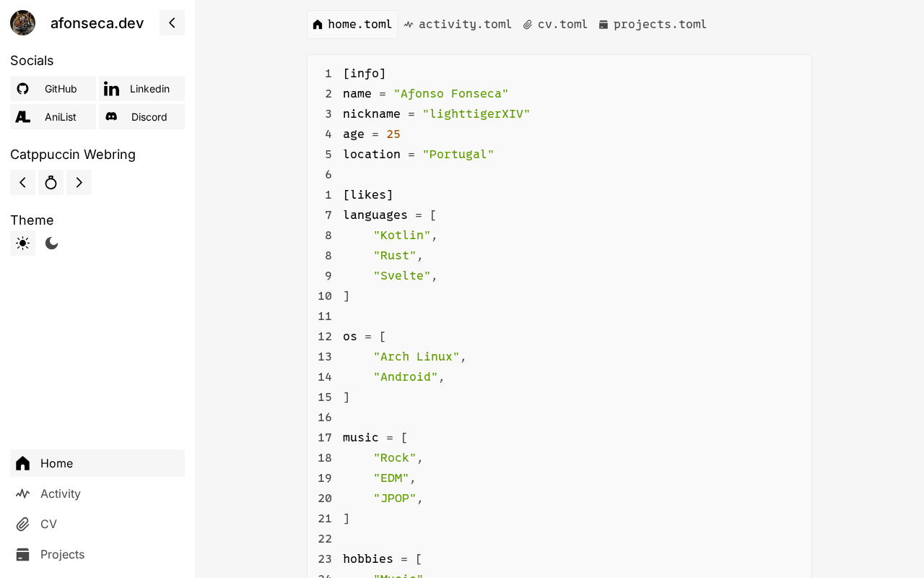Open the projects.toml tab
924x578 pixels.
pos(653,25)
